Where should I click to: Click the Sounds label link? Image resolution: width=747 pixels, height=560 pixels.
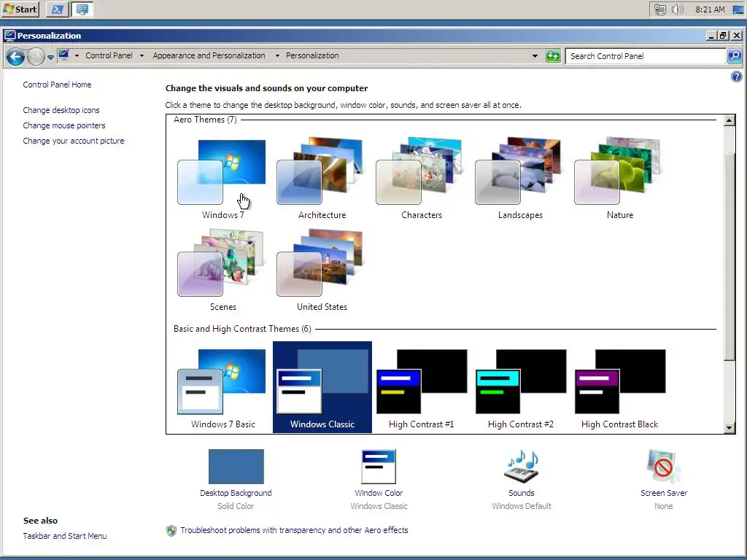(521, 494)
